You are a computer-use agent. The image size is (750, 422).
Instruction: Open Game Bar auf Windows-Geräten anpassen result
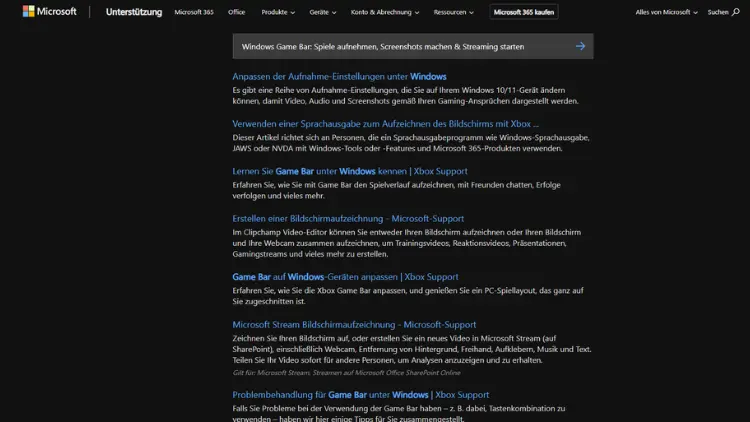[345, 277]
